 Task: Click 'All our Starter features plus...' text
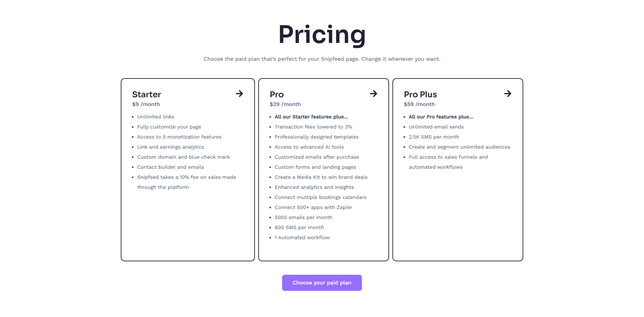pyautogui.click(x=311, y=117)
